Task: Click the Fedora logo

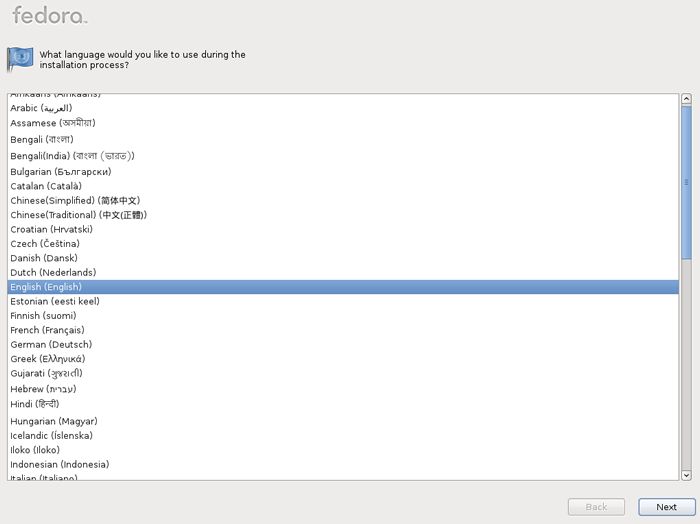Action: (49, 15)
